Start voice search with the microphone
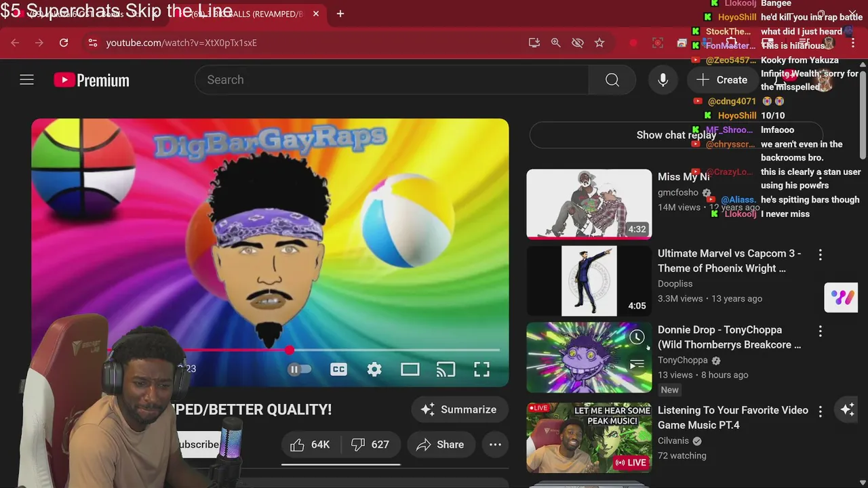Viewport: 868px width, 488px height. pyautogui.click(x=663, y=80)
